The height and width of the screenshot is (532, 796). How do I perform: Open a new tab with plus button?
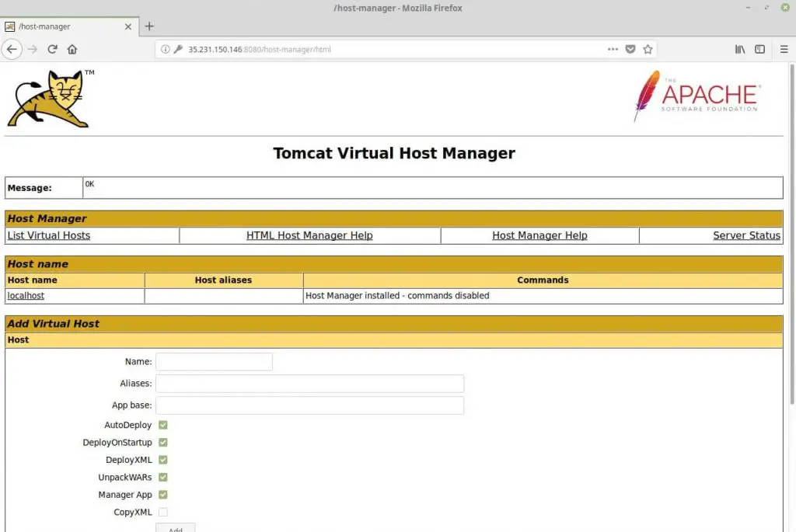coord(149,26)
